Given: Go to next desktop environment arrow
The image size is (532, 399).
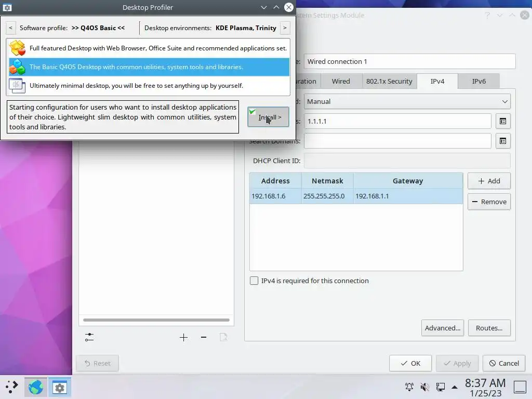Looking at the screenshot, I should [285, 28].
